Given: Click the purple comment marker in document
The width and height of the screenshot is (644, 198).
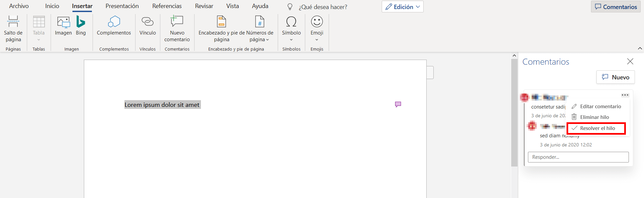Looking at the screenshot, I should [398, 105].
